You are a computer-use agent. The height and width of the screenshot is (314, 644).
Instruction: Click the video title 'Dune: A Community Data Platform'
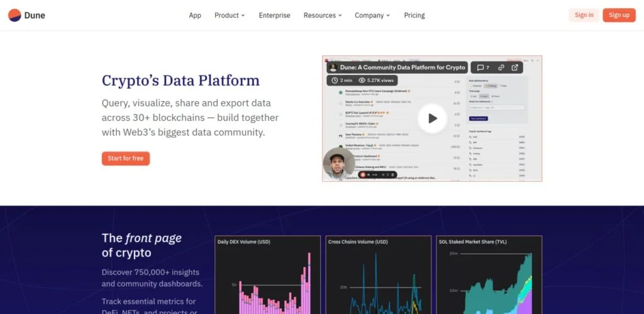click(402, 67)
